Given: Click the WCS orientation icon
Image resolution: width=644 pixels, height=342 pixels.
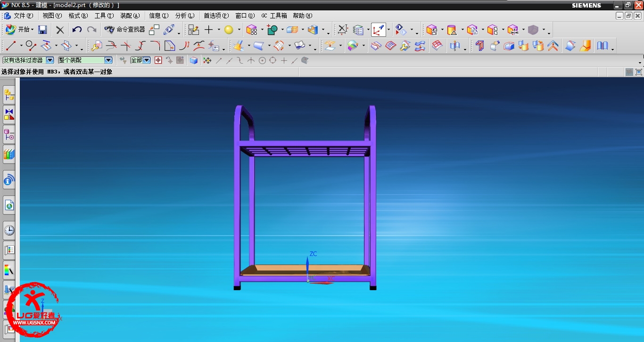Looking at the screenshot, I should click(x=378, y=30).
